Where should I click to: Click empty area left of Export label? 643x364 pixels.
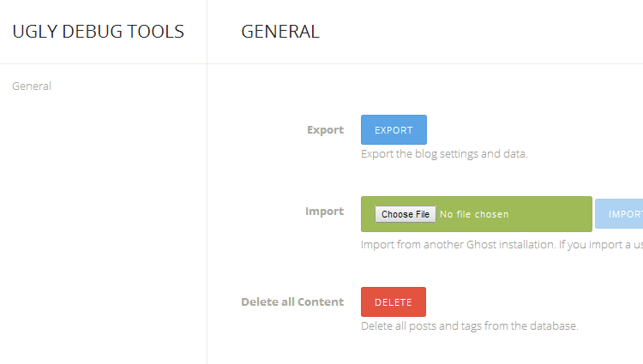coord(257,130)
